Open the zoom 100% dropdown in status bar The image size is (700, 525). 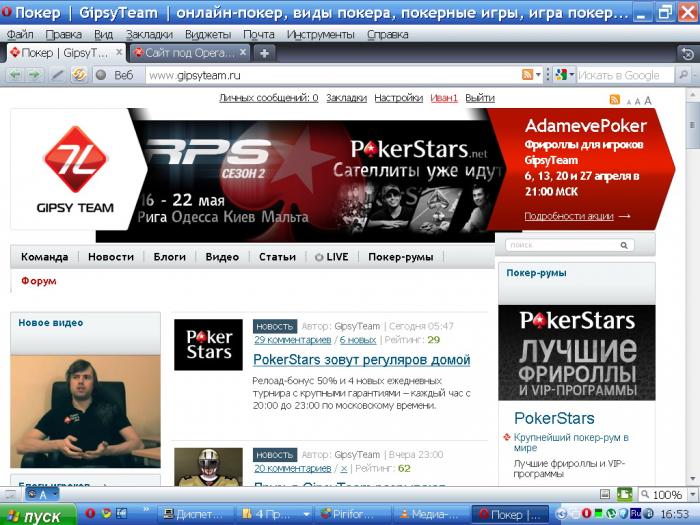(x=693, y=494)
